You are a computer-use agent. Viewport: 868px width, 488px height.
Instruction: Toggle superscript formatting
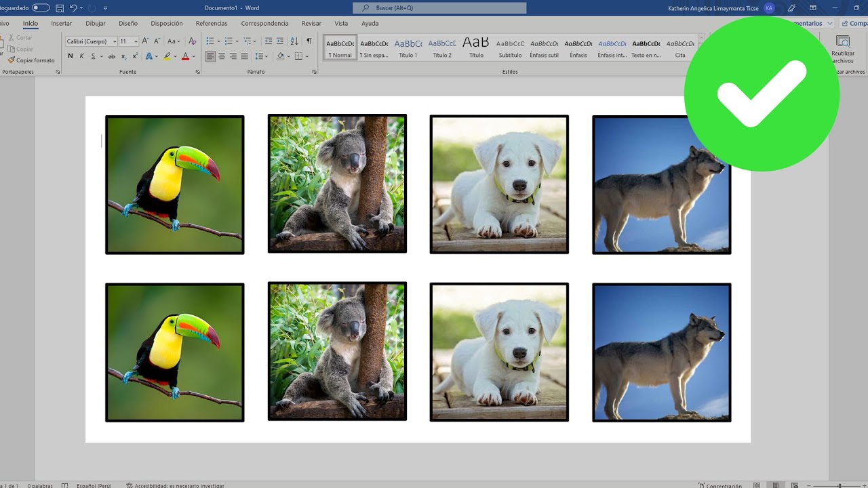click(135, 56)
